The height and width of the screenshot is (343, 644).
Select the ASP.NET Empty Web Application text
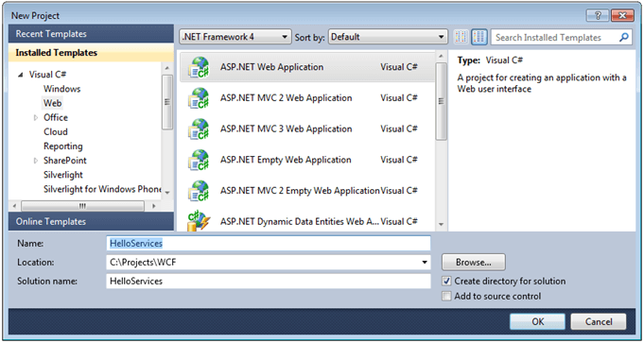point(286,160)
